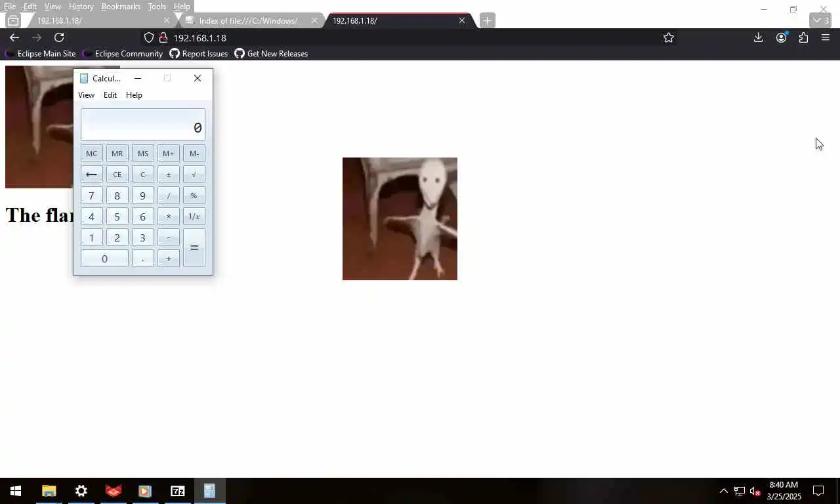Viewport: 840px width, 504px height.
Task: Click digit 5 in Calculator
Action: [x=117, y=217]
